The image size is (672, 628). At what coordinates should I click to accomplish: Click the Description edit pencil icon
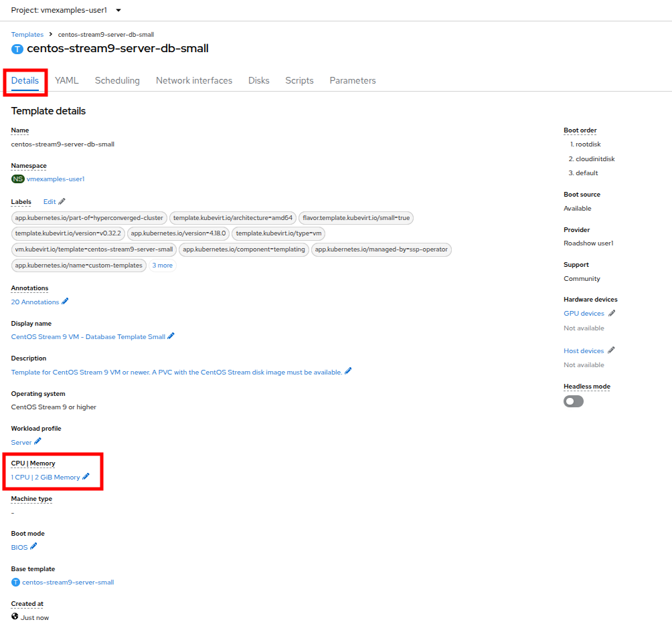click(348, 371)
